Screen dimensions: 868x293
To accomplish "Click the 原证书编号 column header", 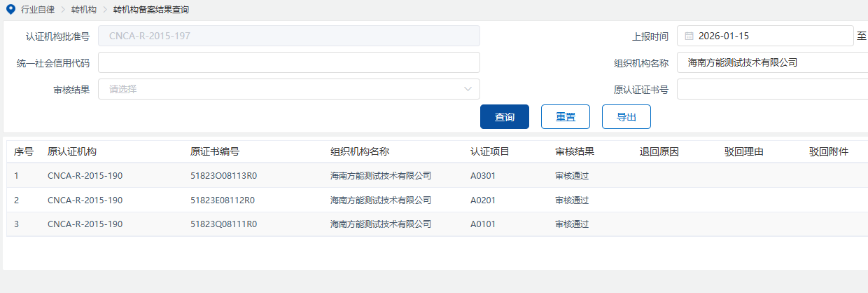I will coord(215,151).
